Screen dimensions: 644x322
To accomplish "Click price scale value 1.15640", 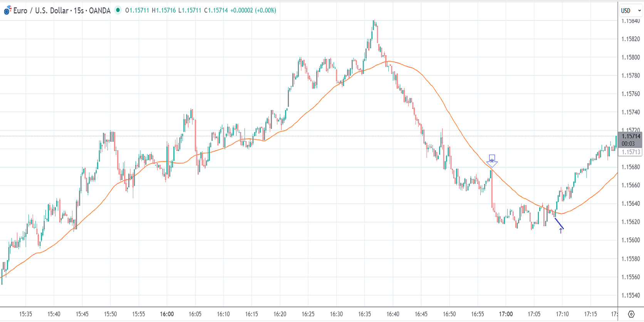I will click(x=631, y=204).
